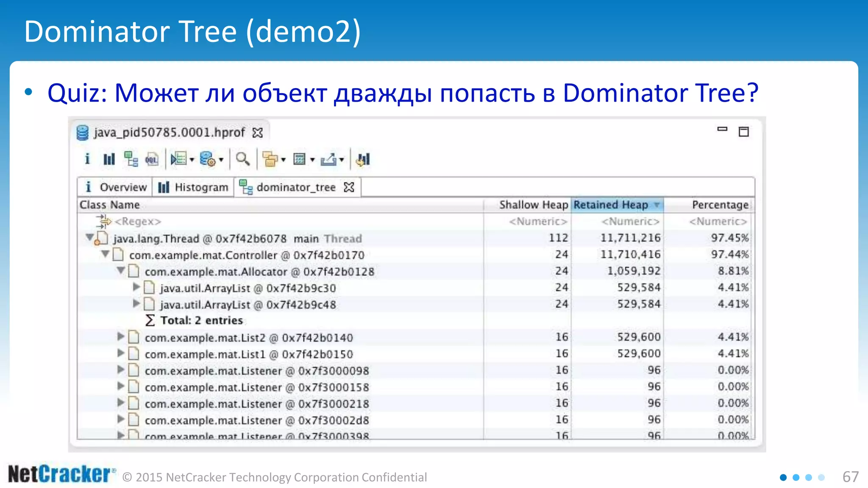Click the open query browser database icon
This screenshot has width=868, height=488.
[208, 159]
